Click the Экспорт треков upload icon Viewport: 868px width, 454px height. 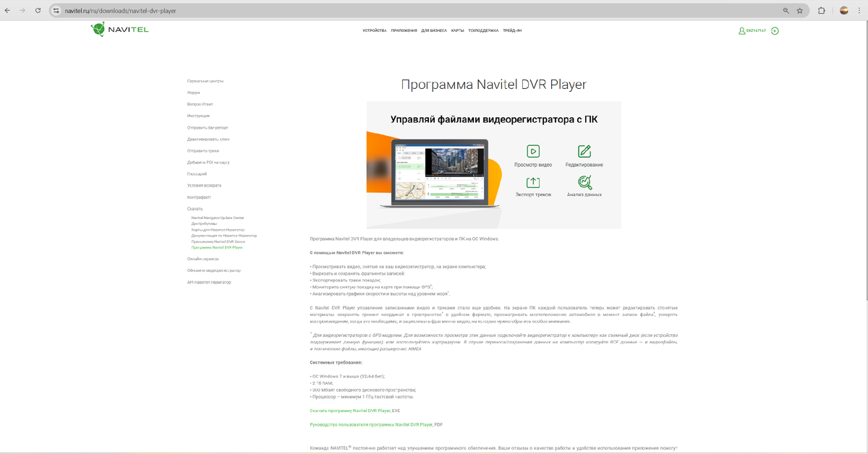[x=533, y=182]
